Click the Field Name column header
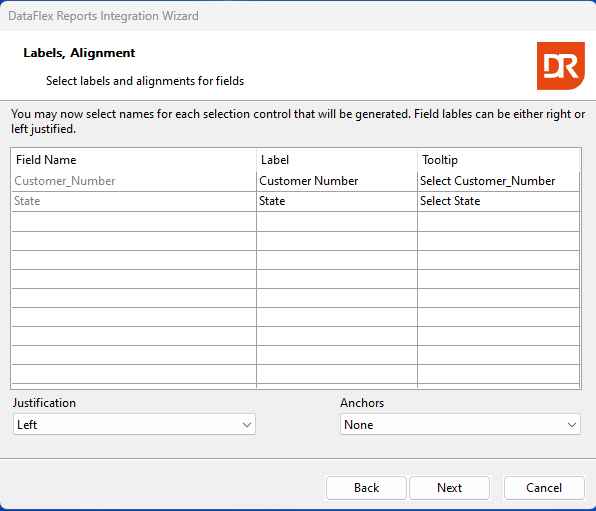The width and height of the screenshot is (596, 511). [134, 160]
